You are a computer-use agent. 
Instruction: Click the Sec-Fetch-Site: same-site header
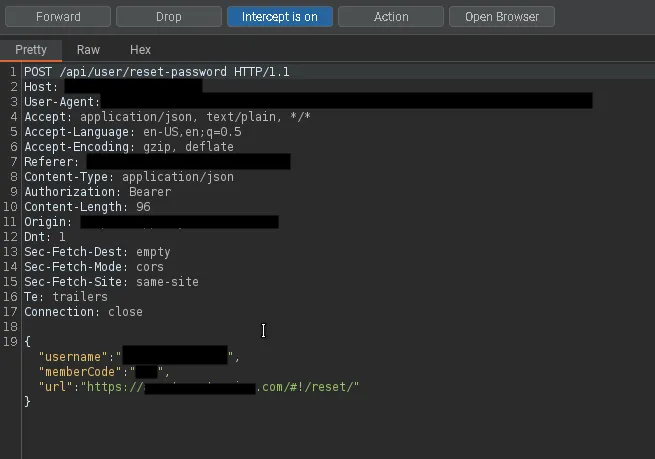coord(112,282)
